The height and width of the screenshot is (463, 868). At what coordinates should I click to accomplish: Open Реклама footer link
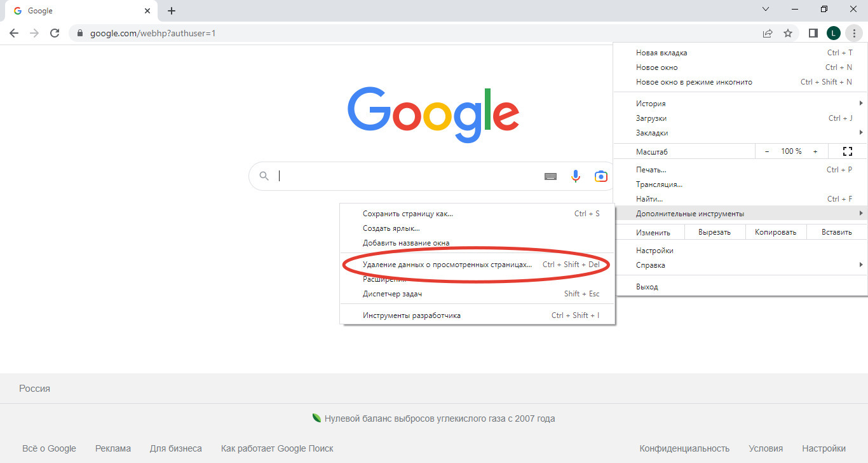pos(113,448)
